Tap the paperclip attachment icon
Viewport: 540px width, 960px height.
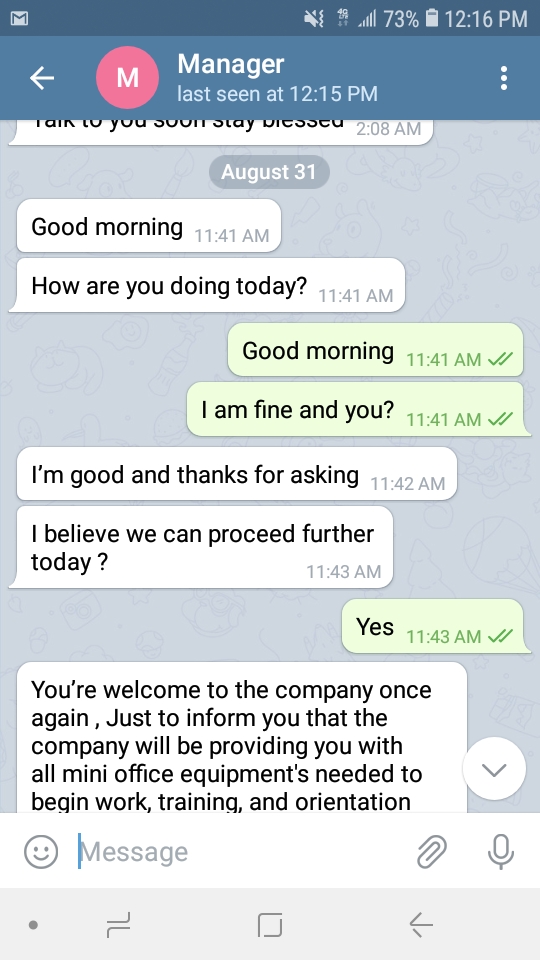click(x=432, y=851)
